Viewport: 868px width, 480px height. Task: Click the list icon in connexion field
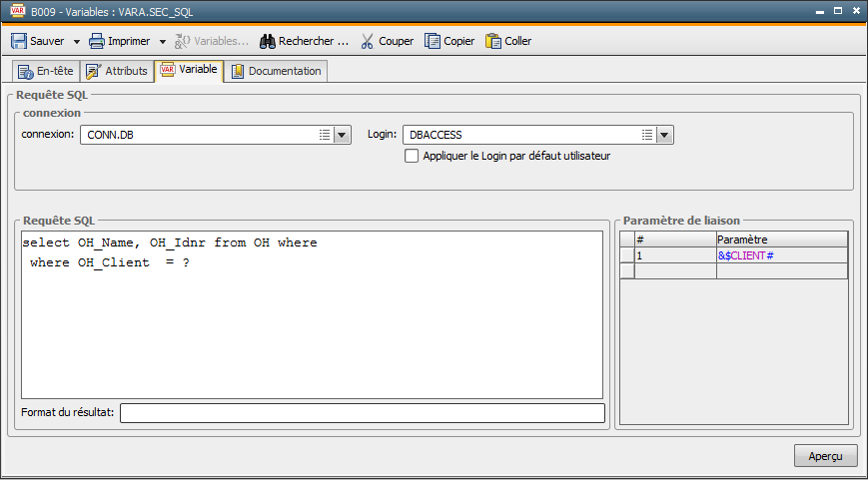click(324, 135)
